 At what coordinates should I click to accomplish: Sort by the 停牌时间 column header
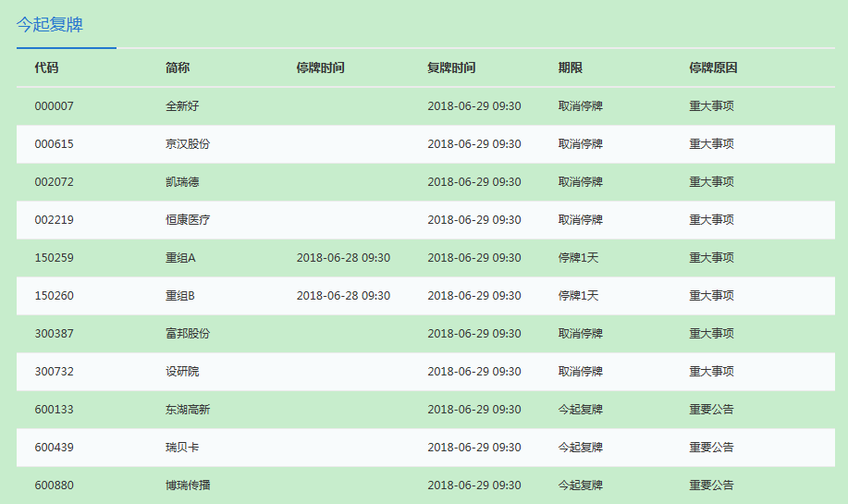[320, 68]
